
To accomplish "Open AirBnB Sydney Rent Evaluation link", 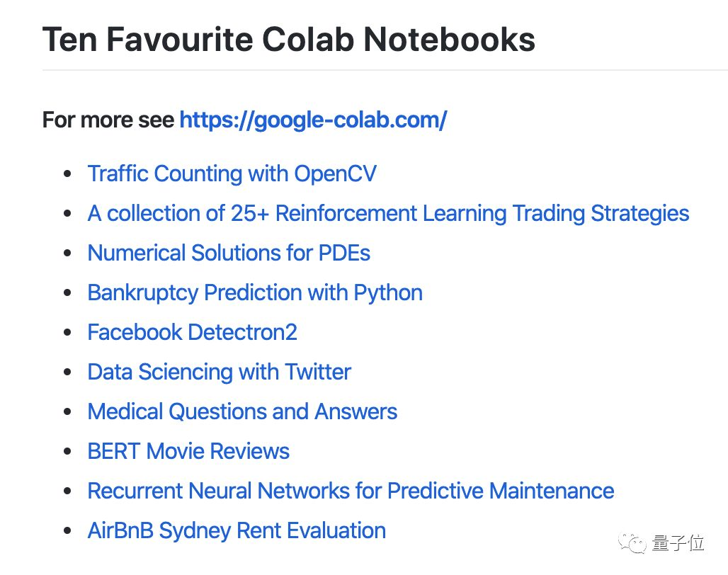I will pos(237,530).
